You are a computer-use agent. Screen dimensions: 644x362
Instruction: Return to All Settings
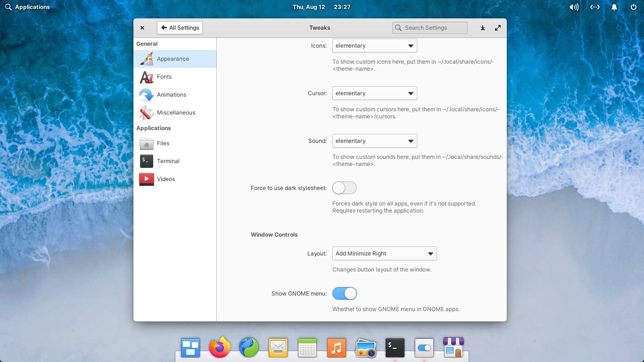pyautogui.click(x=180, y=28)
